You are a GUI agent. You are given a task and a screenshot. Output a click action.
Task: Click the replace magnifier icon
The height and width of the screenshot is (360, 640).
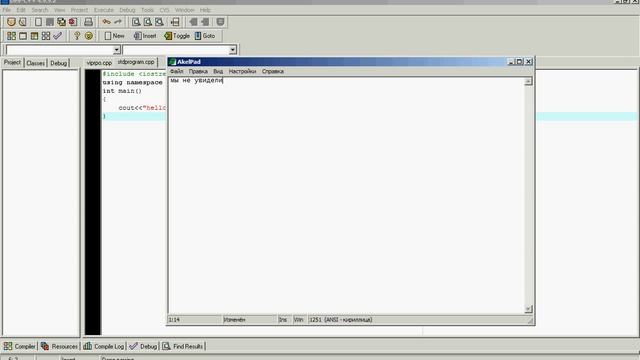pyautogui.click(x=148, y=22)
